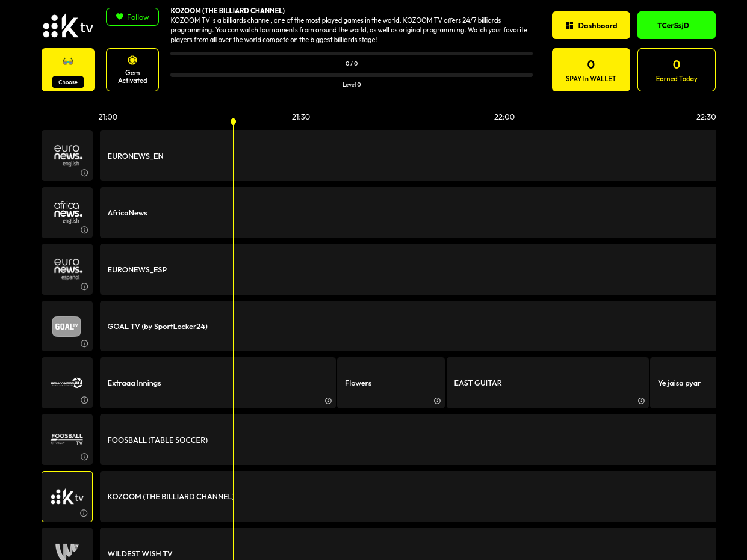The height and width of the screenshot is (560, 747).
Task: Click the progress bar above 0 / 0
Action: 352,54
